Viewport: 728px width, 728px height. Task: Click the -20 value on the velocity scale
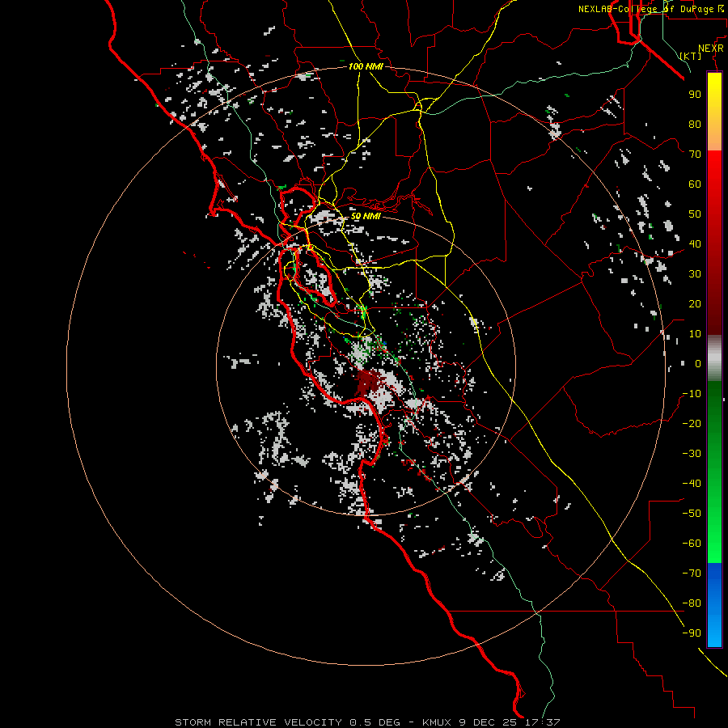click(x=692, y=424)
